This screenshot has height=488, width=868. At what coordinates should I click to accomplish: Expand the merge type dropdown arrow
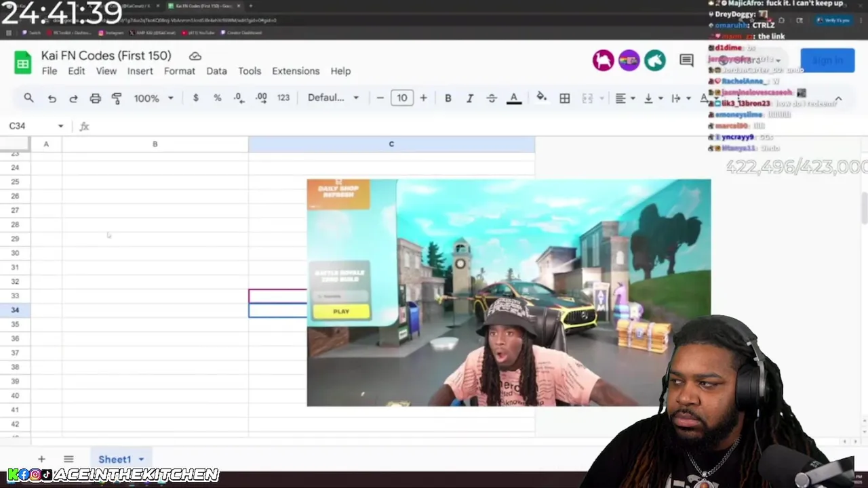[601, 98]
